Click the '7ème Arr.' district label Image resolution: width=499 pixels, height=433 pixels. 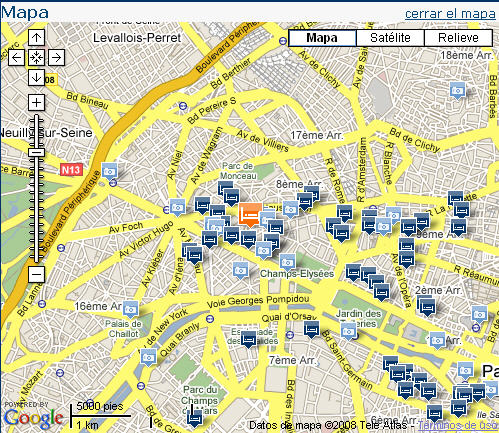[292, 360]
